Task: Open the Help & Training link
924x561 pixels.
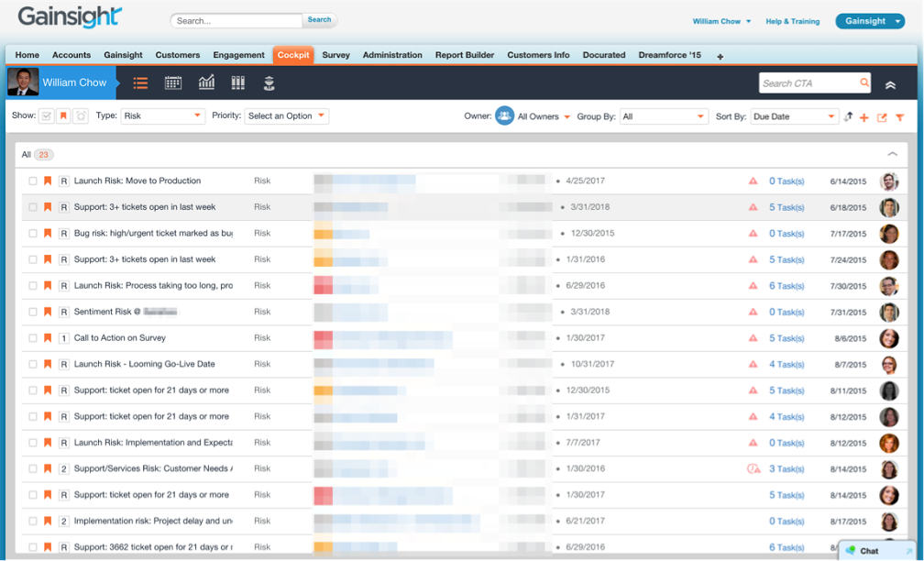Action: [x=793, y=21]
